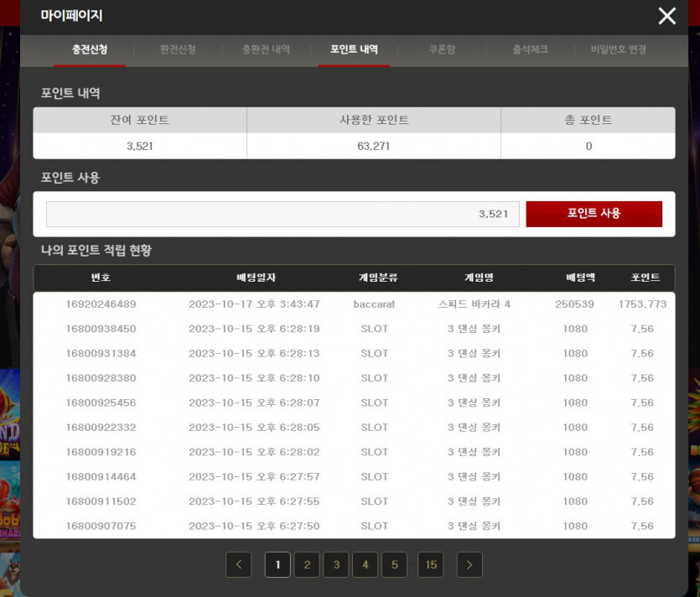This screenshot has height=597, width=700.
Task: Click points value 1753.773
Action: (642, 304)
